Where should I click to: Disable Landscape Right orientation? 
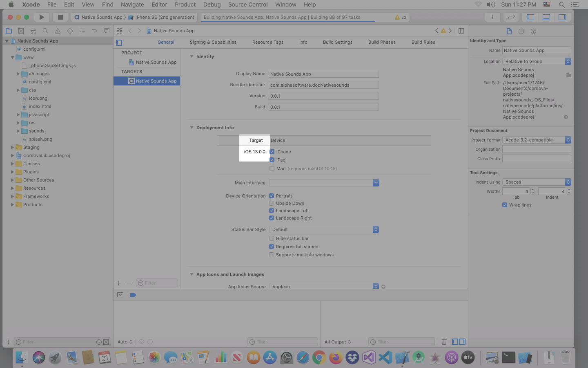(272, 218)
